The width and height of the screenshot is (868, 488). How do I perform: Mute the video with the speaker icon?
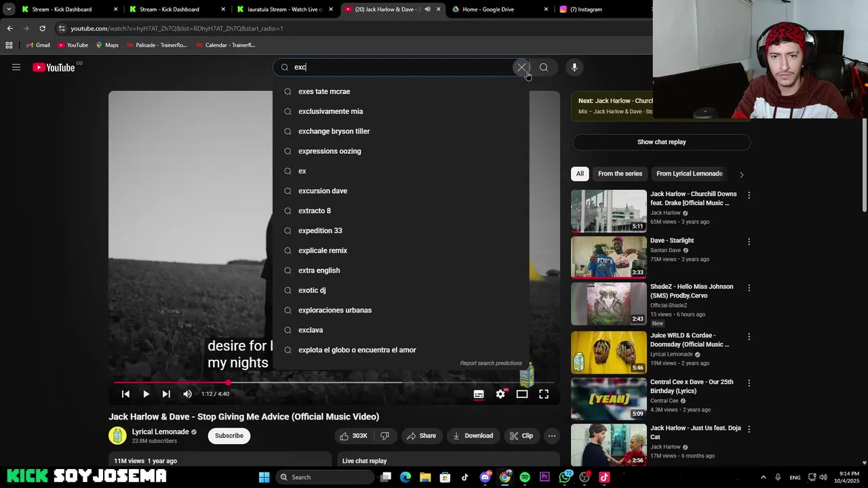click(187, 394)
